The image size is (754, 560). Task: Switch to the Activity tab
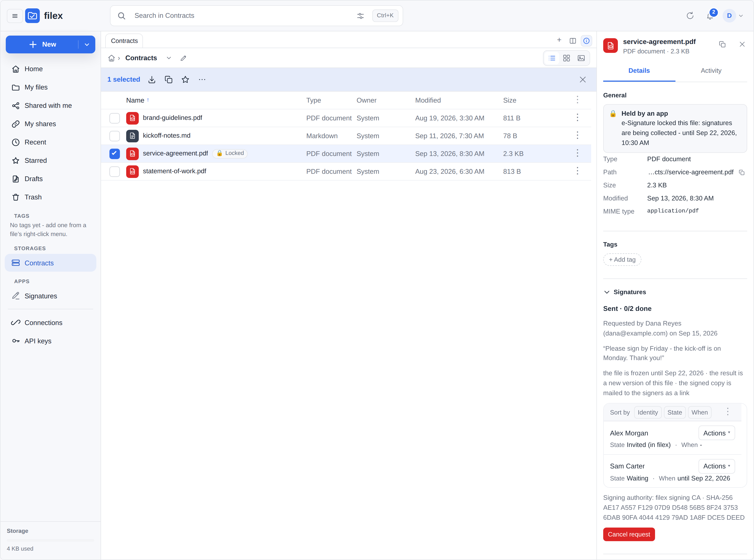coord(711,70)
